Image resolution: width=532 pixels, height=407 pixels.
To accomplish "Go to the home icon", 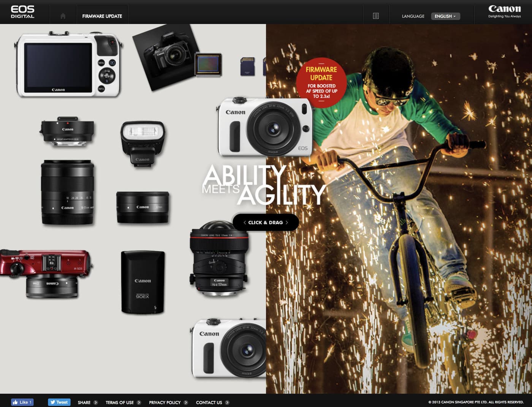I will click(63, 16).
